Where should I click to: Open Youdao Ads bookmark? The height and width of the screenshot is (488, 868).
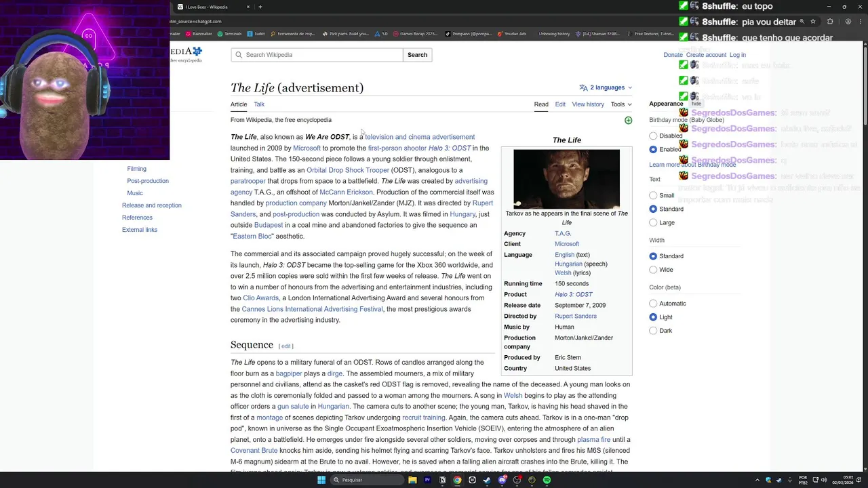tap(511, 33)
